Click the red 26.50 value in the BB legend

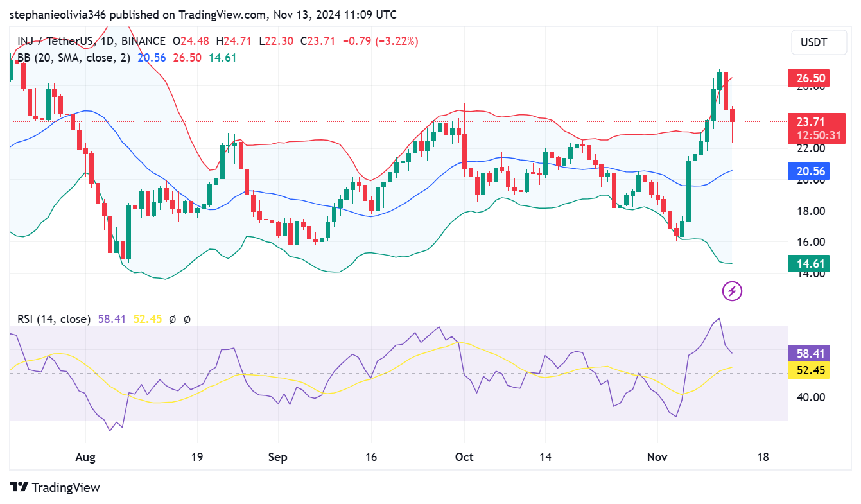[187, 58]
